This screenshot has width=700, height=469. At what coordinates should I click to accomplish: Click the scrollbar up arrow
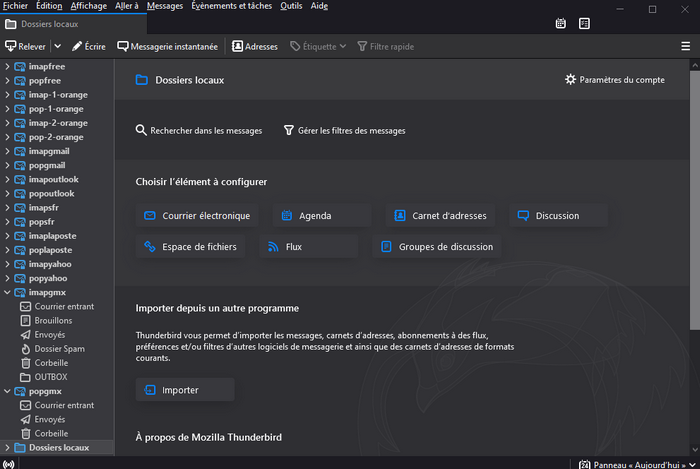point(695,66)
